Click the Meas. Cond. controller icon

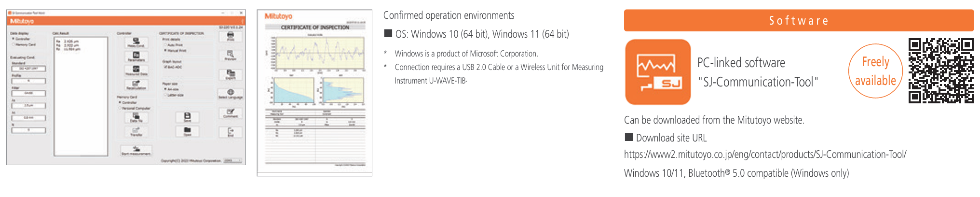coord(136,42)
